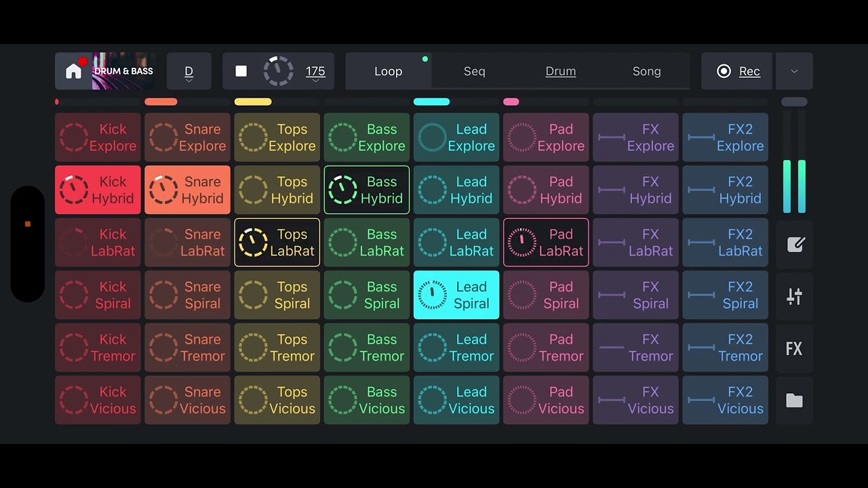Open the Drum & Bass pack thumbnail
The image size is (868, 488).
[x=123, y=71]
